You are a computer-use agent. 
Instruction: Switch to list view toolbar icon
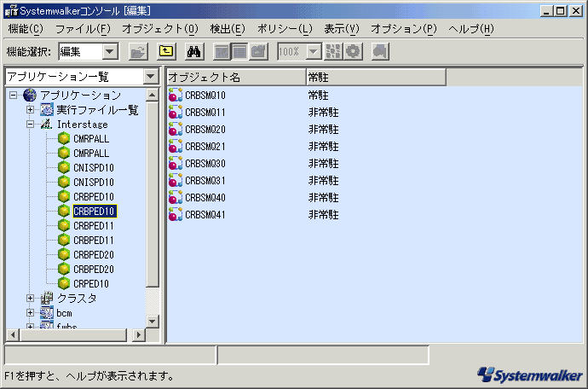(239, 51)
